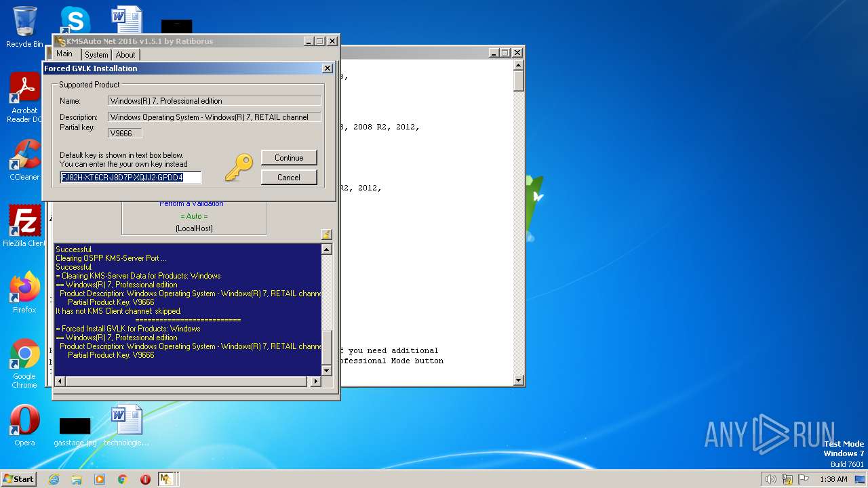Viewport: 868px width, 488px height.
Task: Select the gasstage.jpg desktop file
Action: point(75,432)
